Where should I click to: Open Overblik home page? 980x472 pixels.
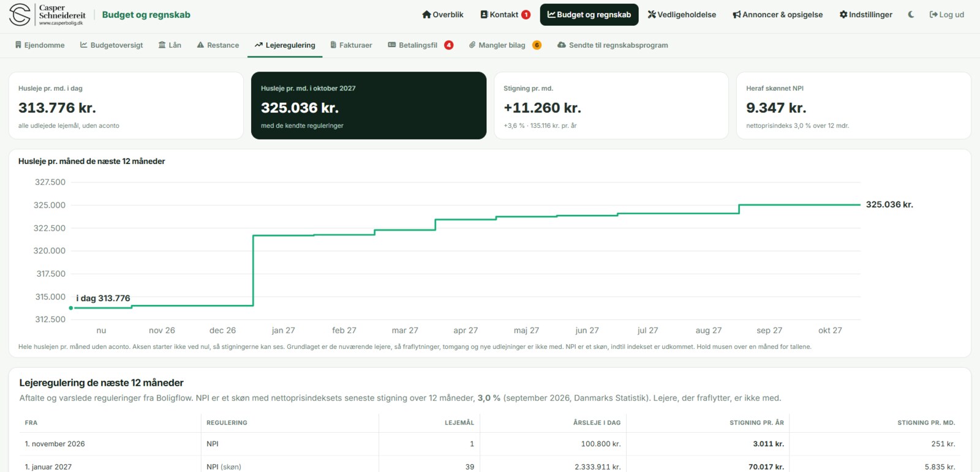[443, 15]
